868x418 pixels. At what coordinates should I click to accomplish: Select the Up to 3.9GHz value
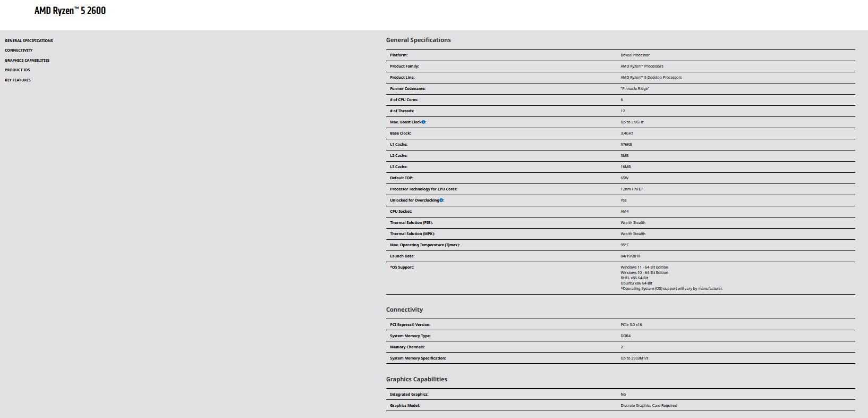click(x=632, y=122)
